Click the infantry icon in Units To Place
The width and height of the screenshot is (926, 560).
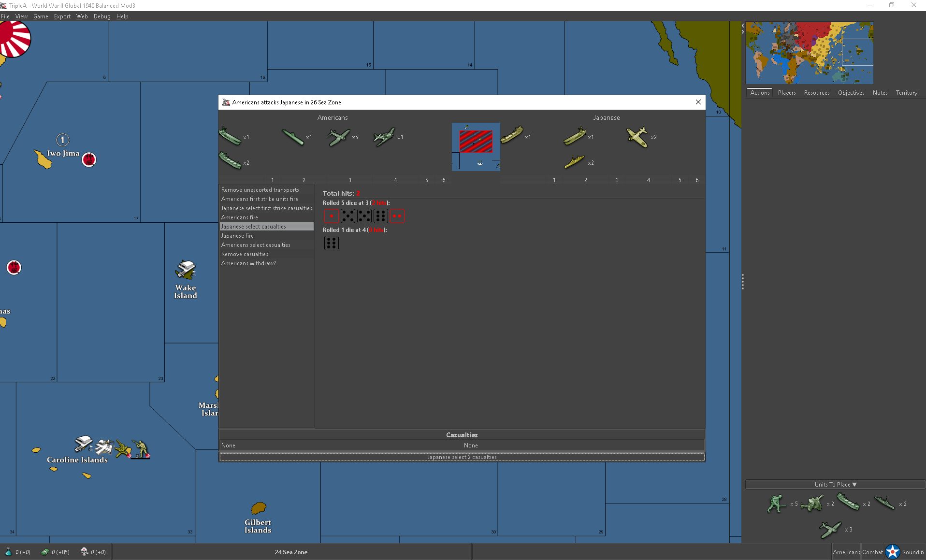tap(776, 503)
